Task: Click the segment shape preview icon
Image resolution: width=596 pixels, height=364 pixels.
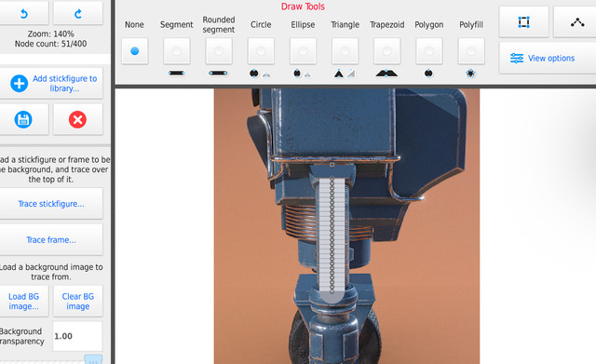Action: coord(177,74)
